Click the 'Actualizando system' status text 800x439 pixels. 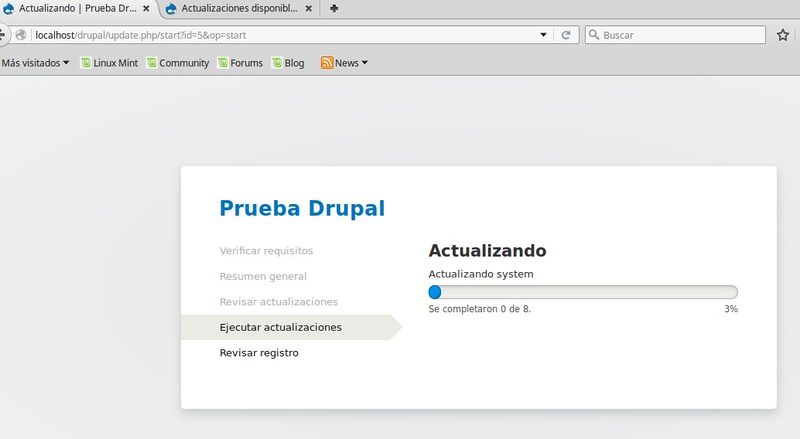(481, 274)
